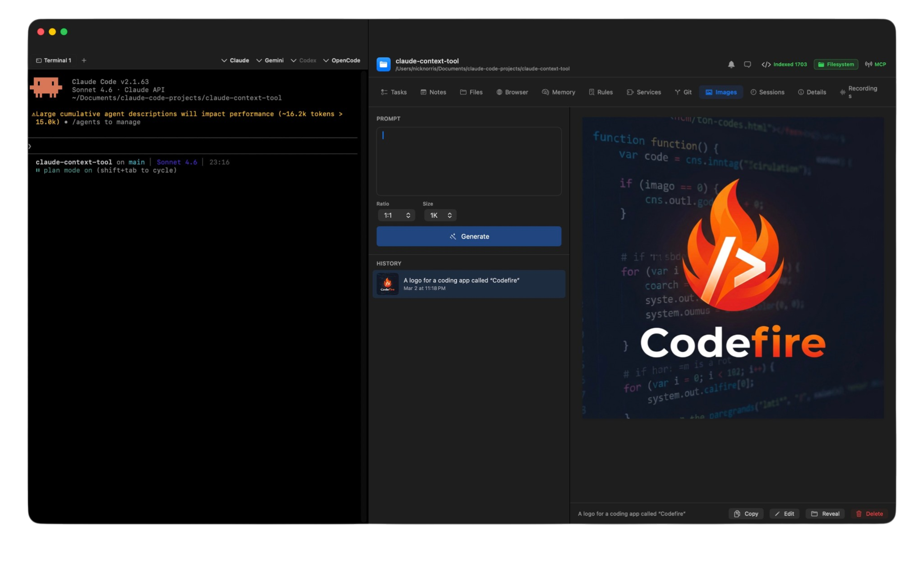Expand the Claude dropdown in terminal bar
The width and height of the screenshot is (924, 561).
coord(235,60)
